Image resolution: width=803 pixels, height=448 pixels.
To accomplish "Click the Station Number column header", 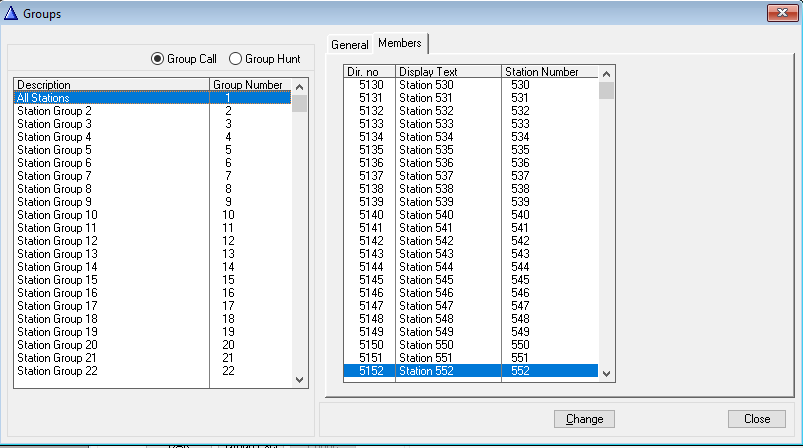I will click(548, 72).
